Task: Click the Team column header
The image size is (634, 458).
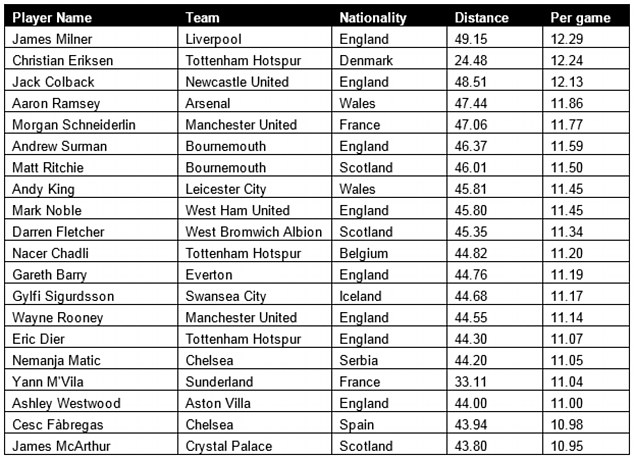Action: coord(254,17)
